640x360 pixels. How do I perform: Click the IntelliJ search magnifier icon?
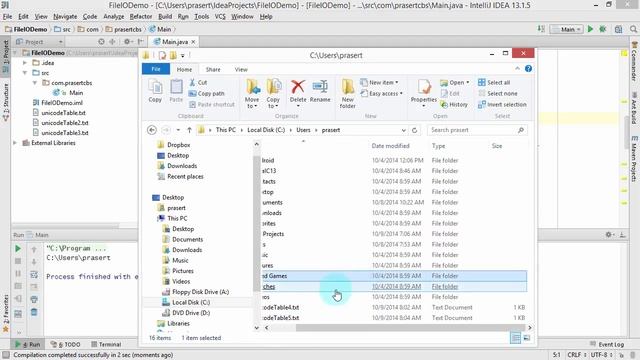tap(633, 29)
